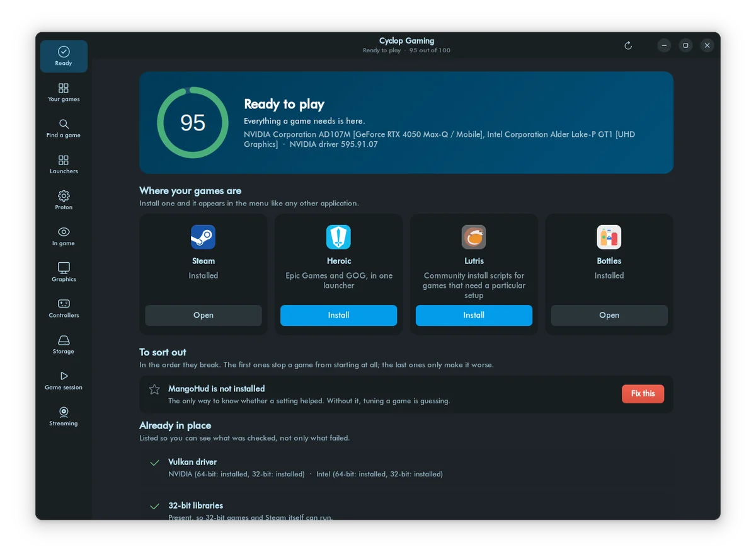Open Bottles with its Open button
756x559 pixels.
click(x=609, y=315)
